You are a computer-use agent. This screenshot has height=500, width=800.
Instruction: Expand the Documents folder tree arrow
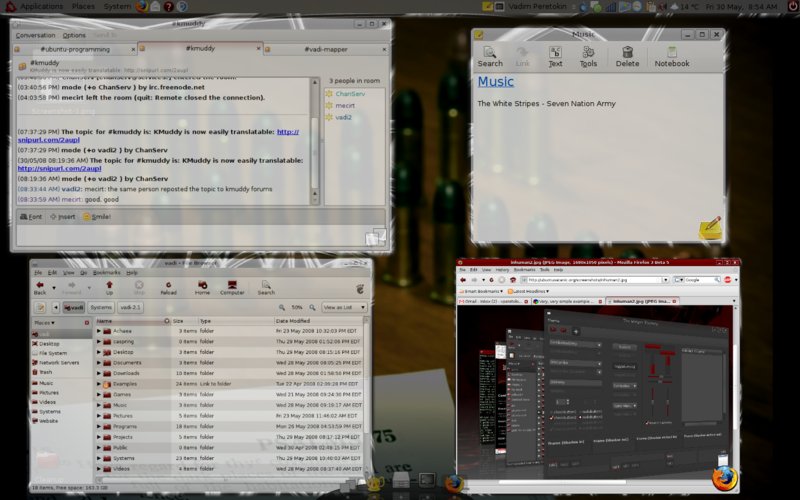[x=99, y=362]
